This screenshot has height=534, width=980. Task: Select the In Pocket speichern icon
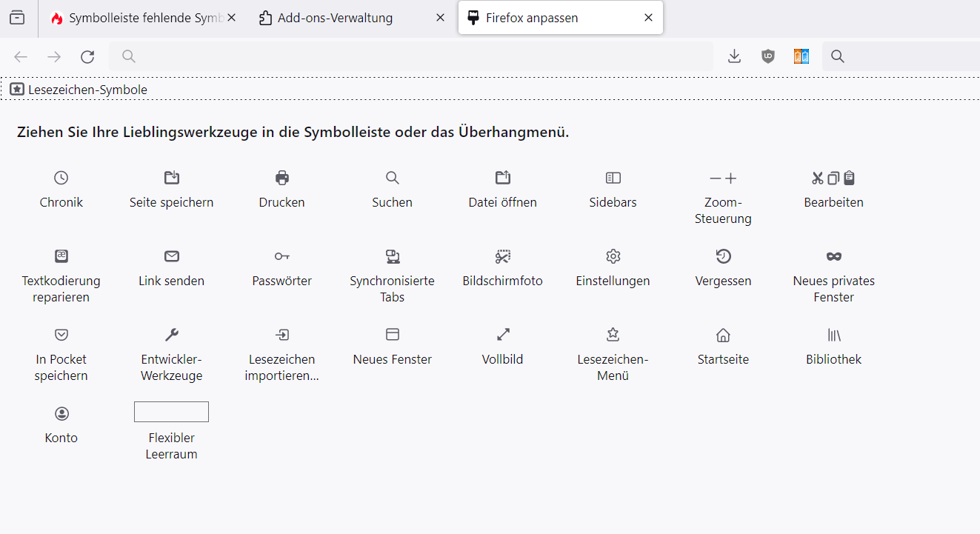point(61,335)
